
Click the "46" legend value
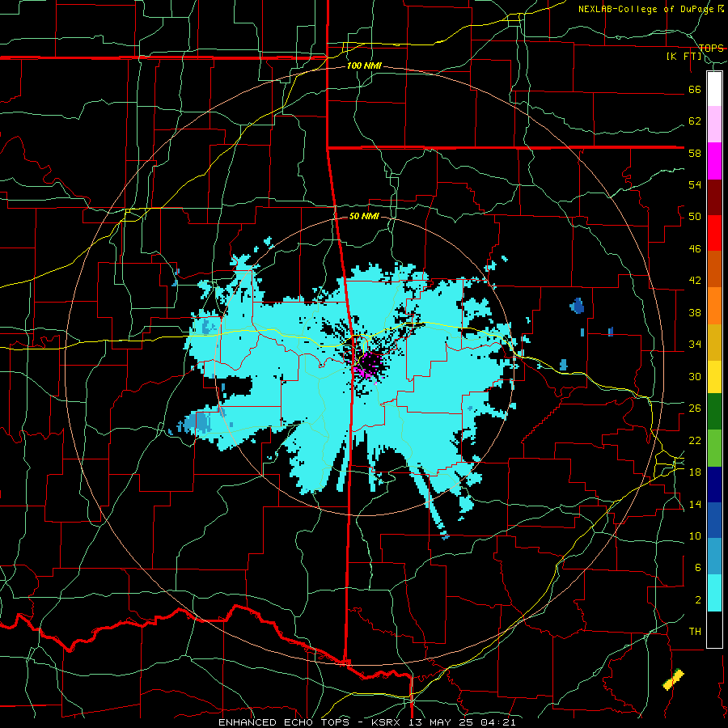click(x=695, y=248)
